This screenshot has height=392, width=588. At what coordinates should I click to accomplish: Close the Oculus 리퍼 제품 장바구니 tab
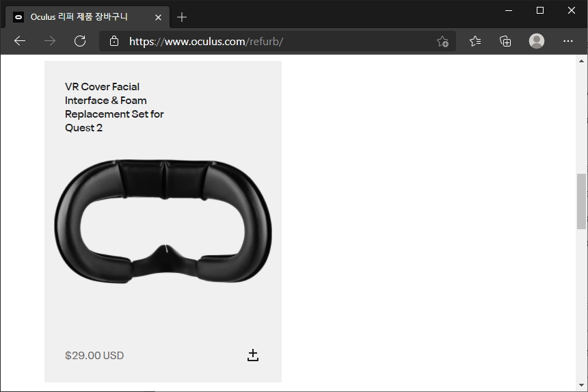(x=158, y=17)
